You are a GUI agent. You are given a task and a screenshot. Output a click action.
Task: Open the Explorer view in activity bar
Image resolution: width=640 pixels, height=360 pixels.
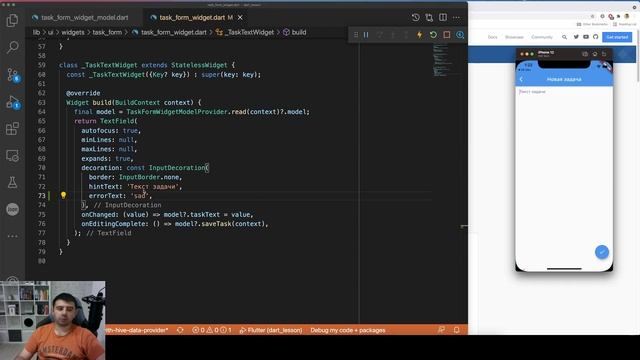coord(12,20)
